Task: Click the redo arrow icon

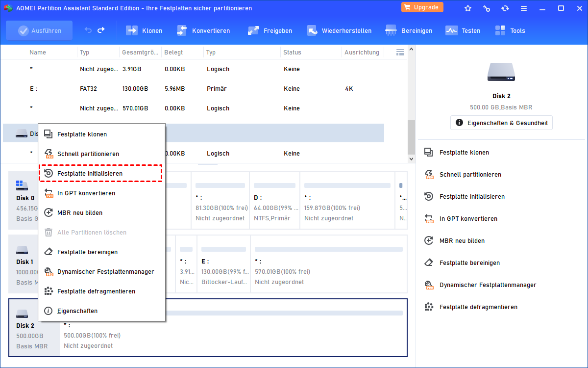Action: pos(101,30)
